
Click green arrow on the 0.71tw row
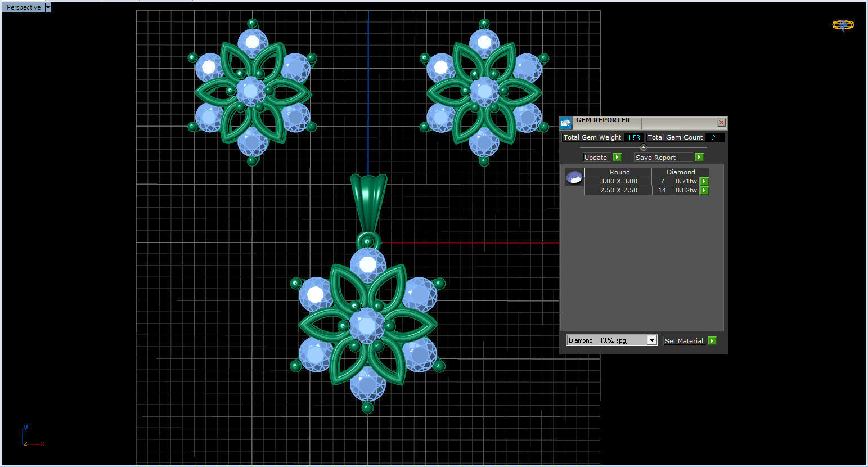(704, 181)
